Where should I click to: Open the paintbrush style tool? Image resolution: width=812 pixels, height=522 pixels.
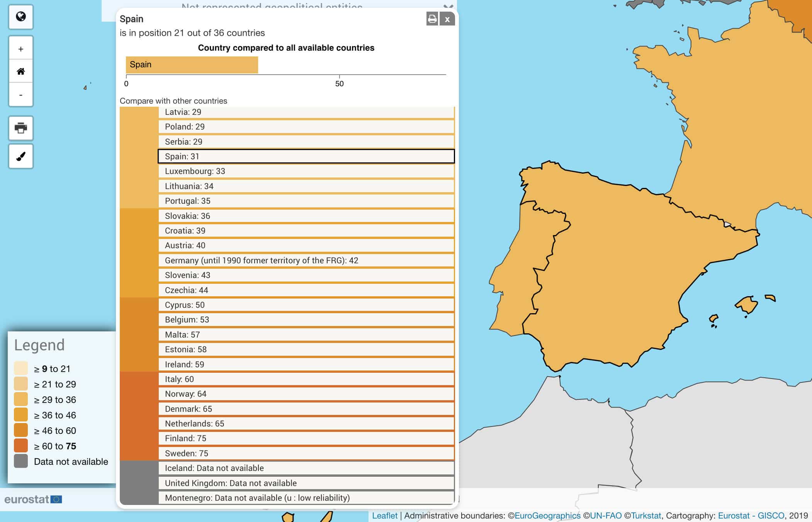pyautogui.click(x=21, y=156)
